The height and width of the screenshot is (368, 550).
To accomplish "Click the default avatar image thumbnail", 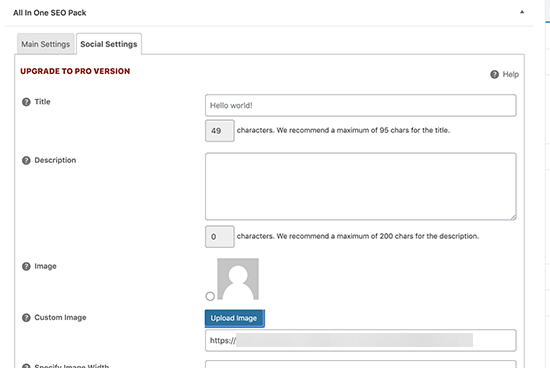I will tap(238, 279).
